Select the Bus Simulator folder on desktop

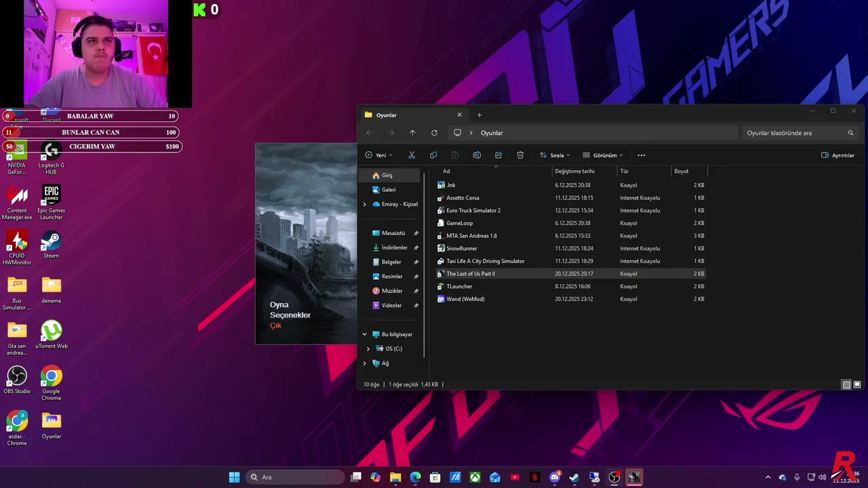pos(17,293)
